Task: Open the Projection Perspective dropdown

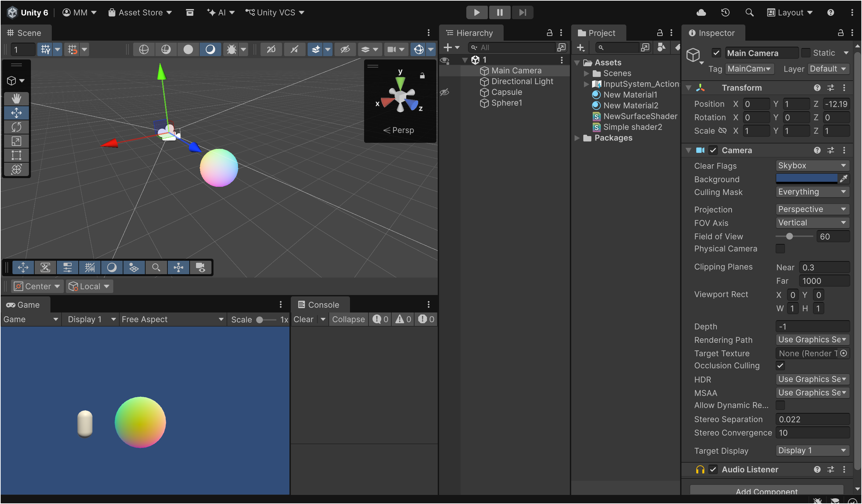Action: tap(812, 209)
